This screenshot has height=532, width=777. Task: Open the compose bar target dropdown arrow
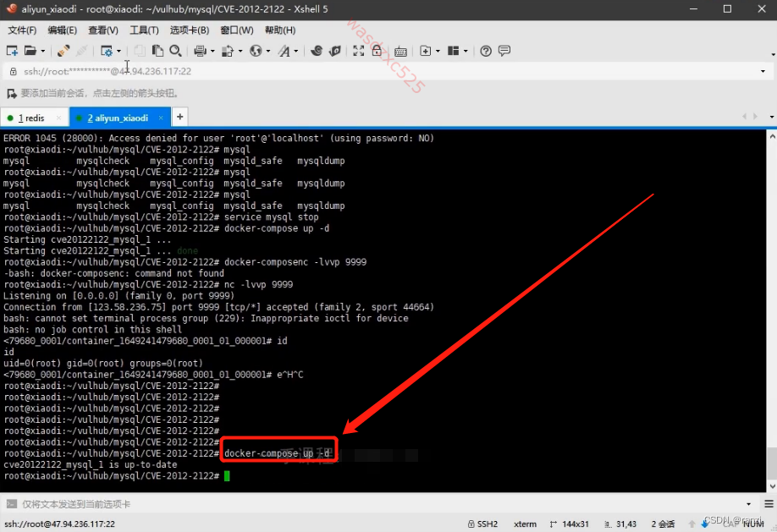point(748,504)
